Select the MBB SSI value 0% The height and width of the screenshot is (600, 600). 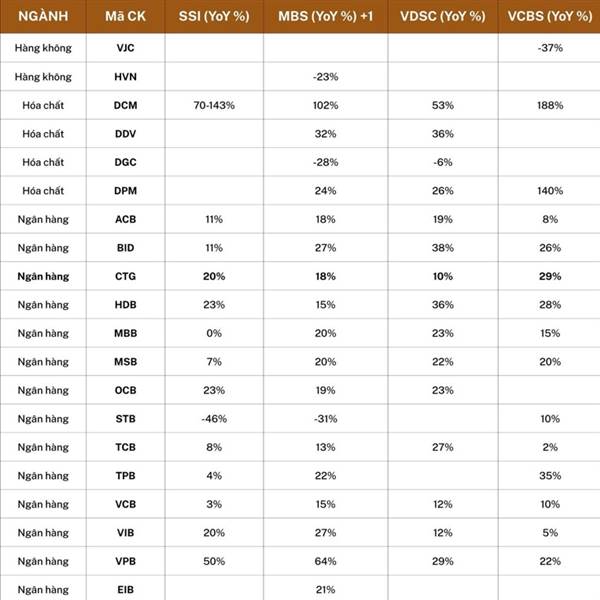coord(214,333)
